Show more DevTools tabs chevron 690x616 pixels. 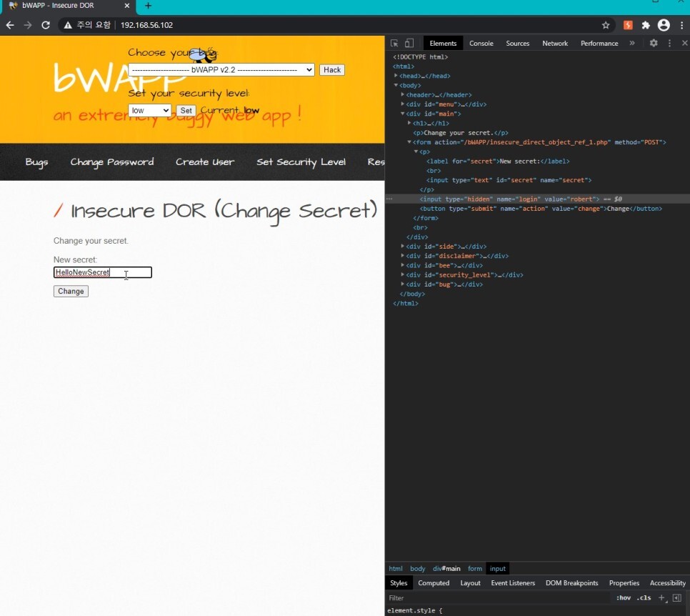[632, 43]
